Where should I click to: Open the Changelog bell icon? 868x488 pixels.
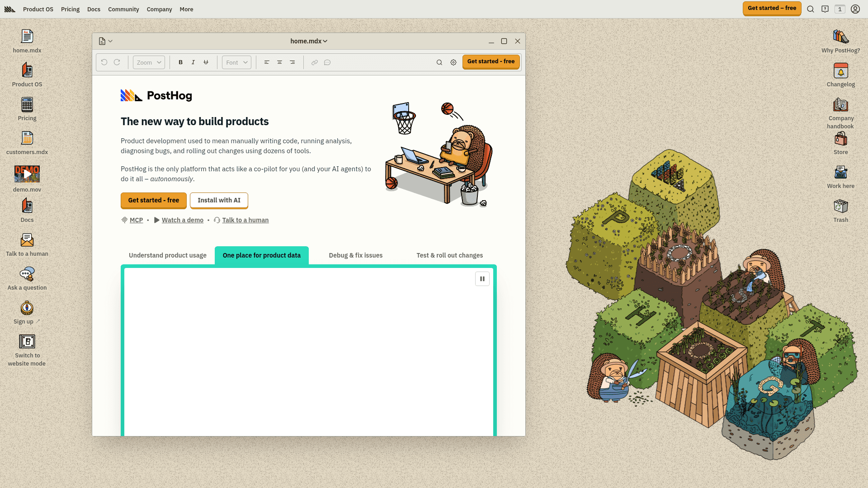[x=840, y=71]
